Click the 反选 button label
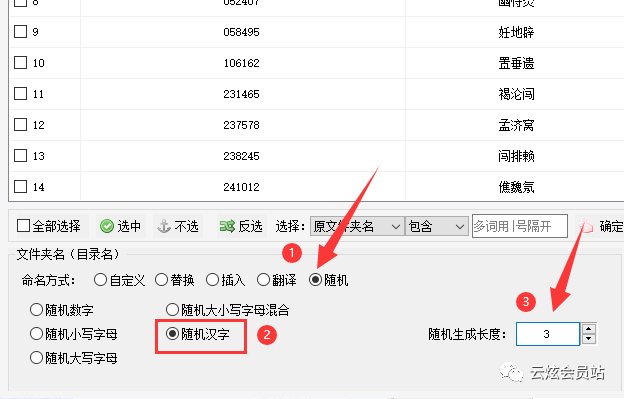Image resolution: width=624 pixels, height=399 pixels. [250, 226]
